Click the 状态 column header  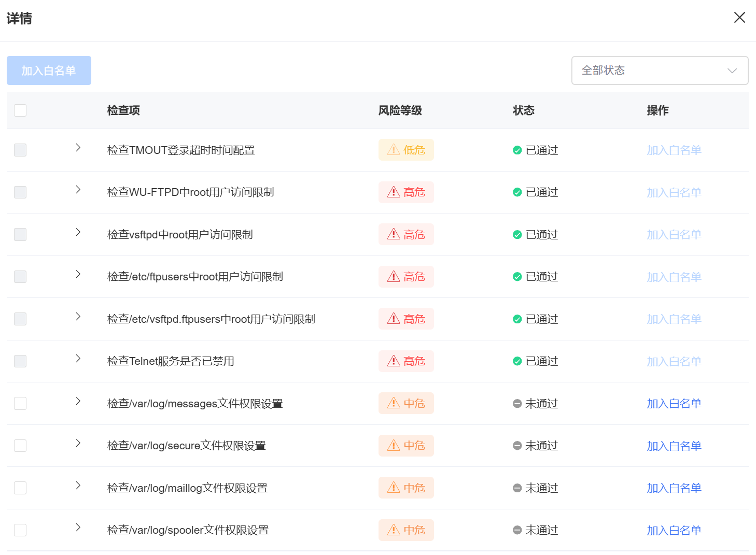523,110
